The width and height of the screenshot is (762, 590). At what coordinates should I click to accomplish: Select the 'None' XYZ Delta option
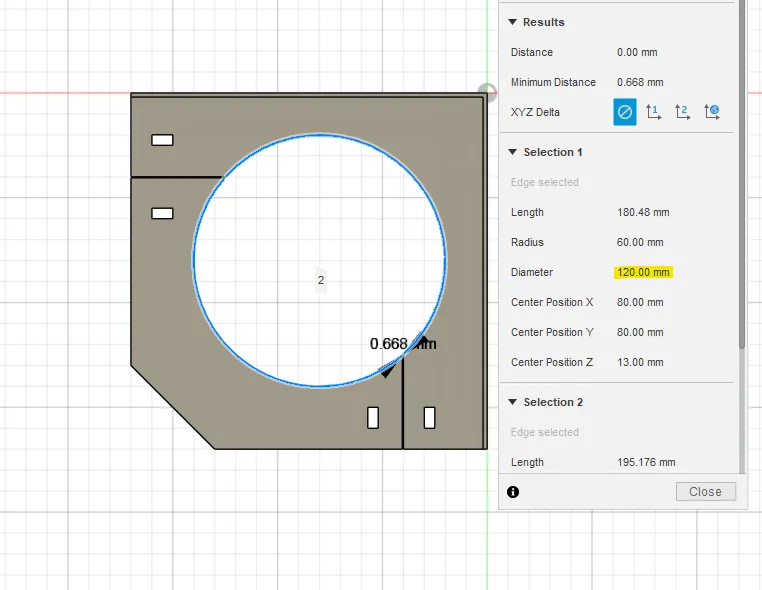[624, 112]
